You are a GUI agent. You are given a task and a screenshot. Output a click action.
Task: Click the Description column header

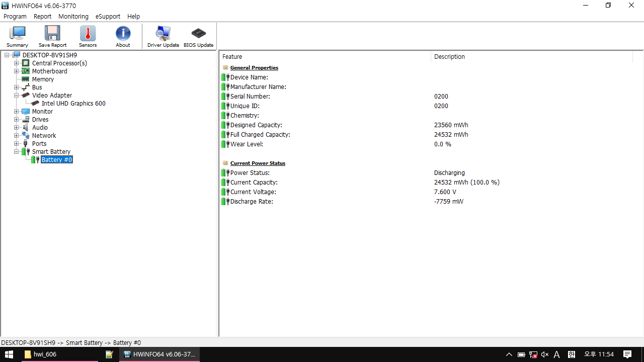click(x=532, y=57)
